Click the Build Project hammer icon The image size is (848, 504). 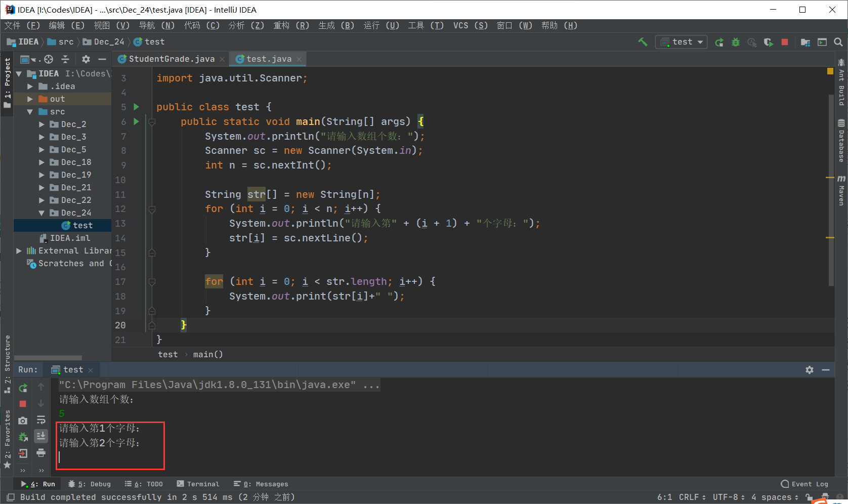(x=643, y=42)
